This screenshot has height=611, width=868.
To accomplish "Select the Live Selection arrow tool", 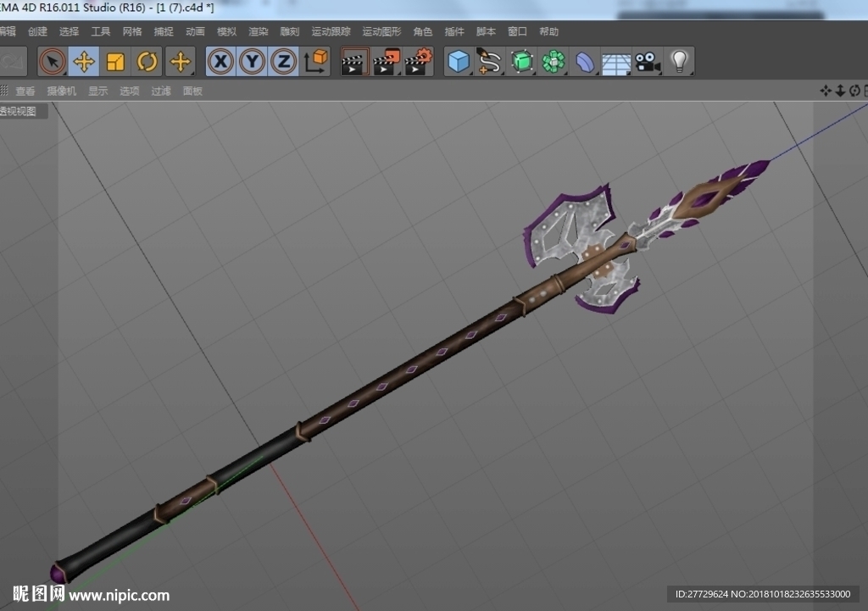I will pyautogui.click(x=53, y=61).
